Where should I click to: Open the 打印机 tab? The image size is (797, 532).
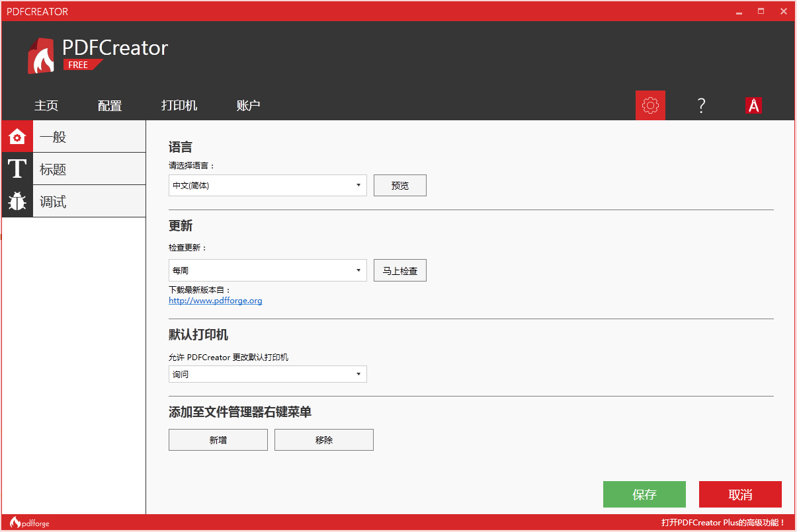tap(179, 106)
